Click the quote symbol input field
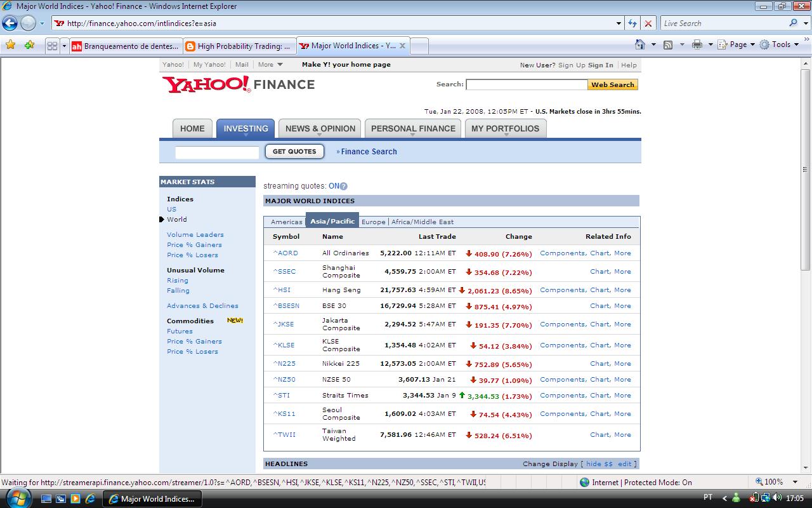The width and height of the screenshot is (812, 508). (x=217, y=152)
